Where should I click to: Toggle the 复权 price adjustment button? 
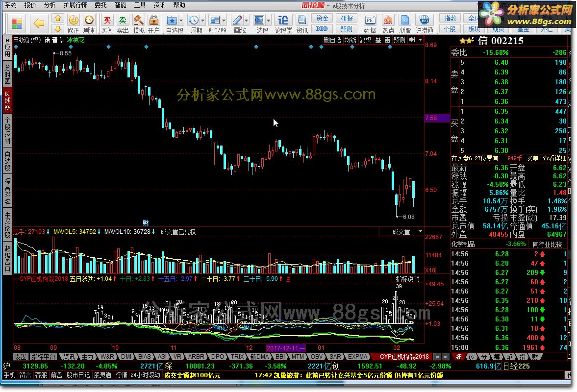click(x=365, y=40)
